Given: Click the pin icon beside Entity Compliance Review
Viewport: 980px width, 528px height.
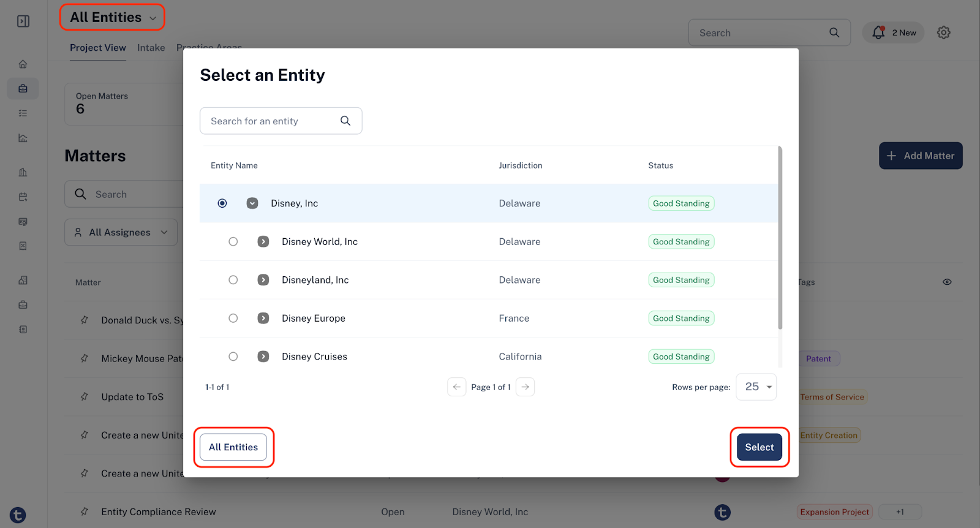Looking at the screenshot, I should (x=85, y=511).
